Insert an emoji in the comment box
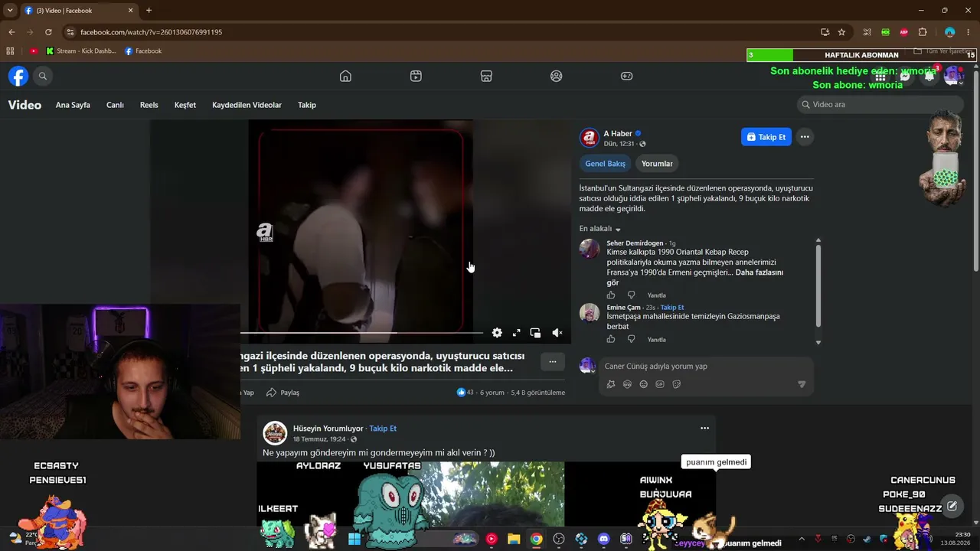980x551 pixels. (x=643, y=384)
